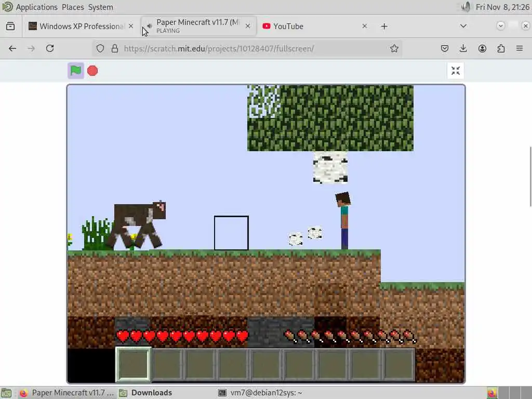Switch to the Windows XP Professional tab
532x399 pixels.
pyautogui.click(x=81, y=26)
